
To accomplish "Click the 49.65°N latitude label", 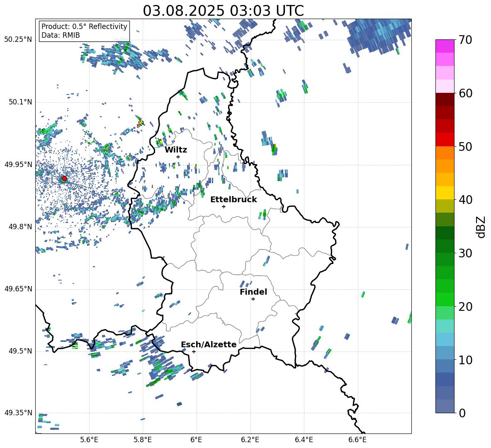I will click(18, 288).
